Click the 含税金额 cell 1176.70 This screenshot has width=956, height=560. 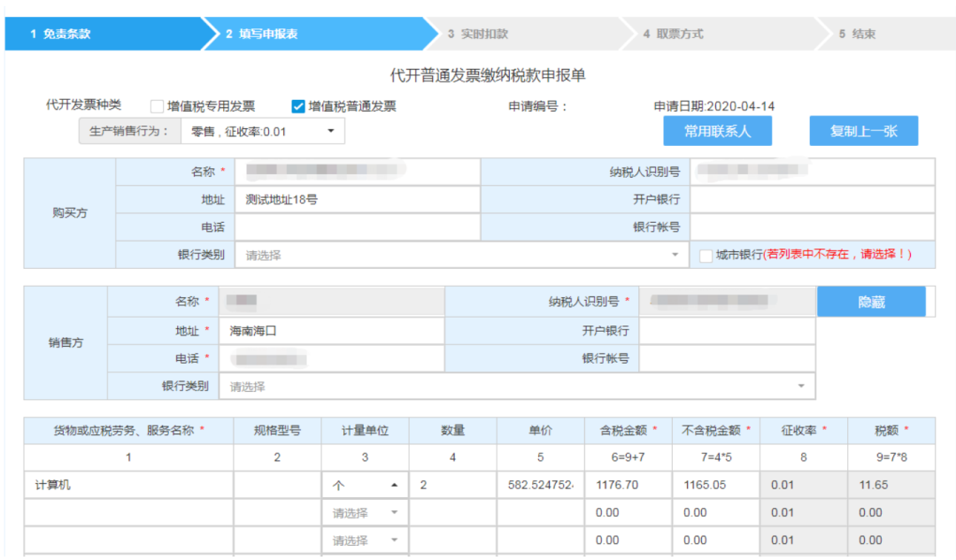click(x=628, y=485)
